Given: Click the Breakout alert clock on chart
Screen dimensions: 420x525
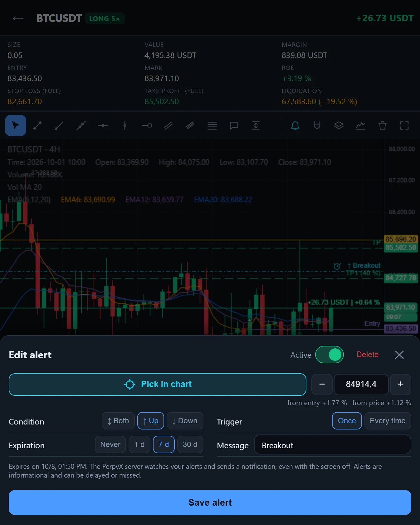Looking at the screenshot, I should [x=337, y=266].
